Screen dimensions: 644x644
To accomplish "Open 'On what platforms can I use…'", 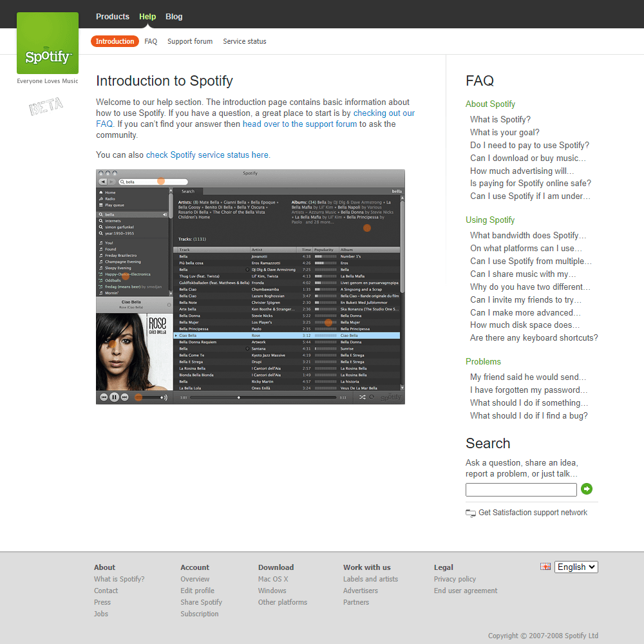I will tap(526, 248).
